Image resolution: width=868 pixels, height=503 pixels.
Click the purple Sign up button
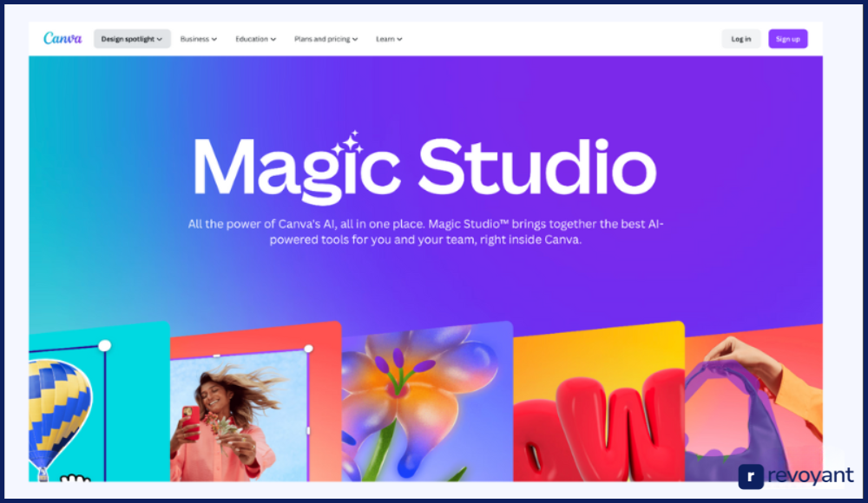point(788,39)
